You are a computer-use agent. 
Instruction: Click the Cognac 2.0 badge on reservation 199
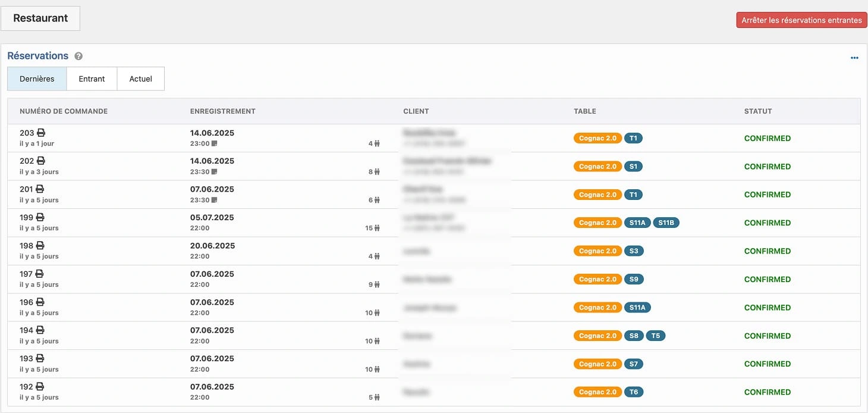pyautogui.click(x=597, y=223)
